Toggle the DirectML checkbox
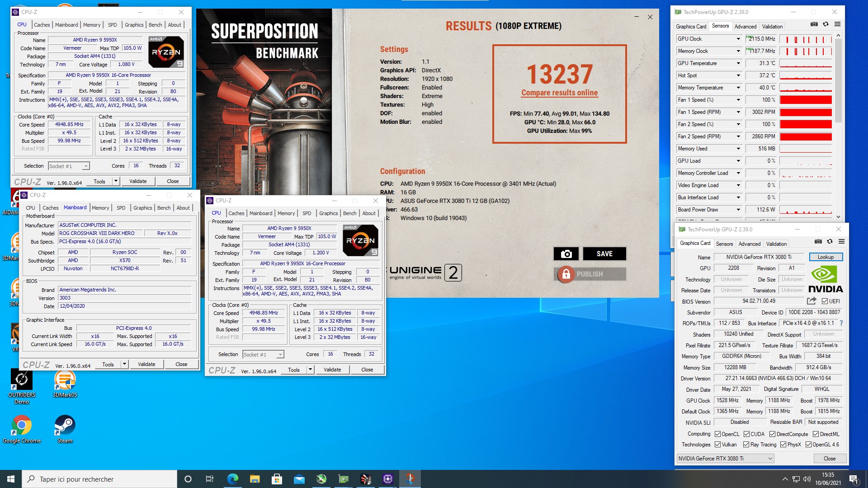This screenshot has width=868, height=488. [x=816, y=434]
